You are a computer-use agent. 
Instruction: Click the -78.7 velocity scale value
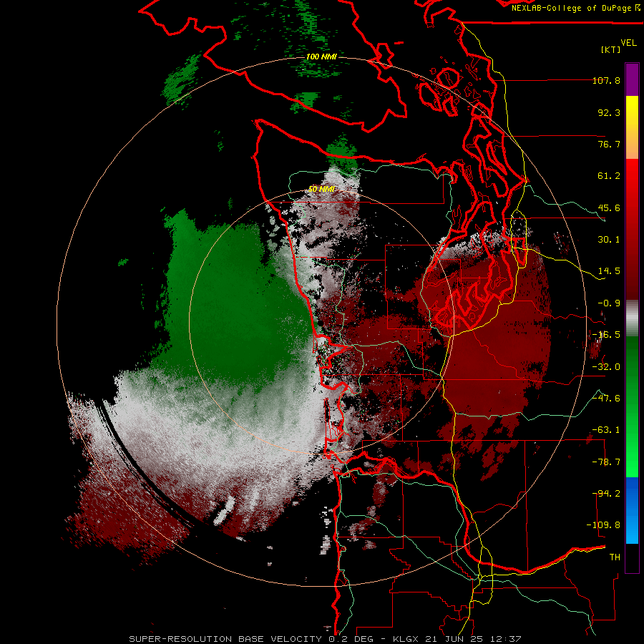[606, 462]
